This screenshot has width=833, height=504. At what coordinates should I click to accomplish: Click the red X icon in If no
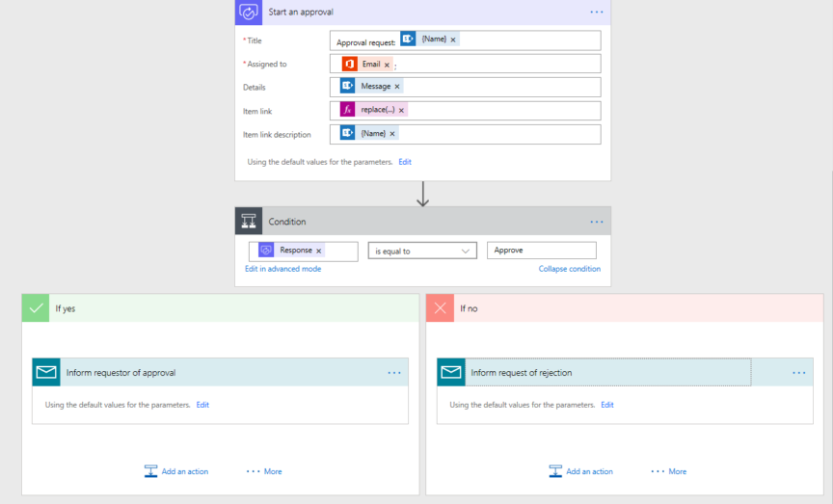[441, 308]
